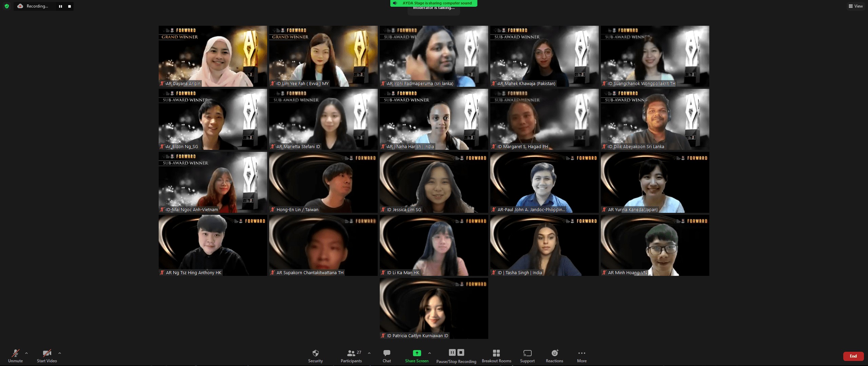Click the green Share Screen icon
The width and height of the screenshot is (868, 366).
coord(417,353)
